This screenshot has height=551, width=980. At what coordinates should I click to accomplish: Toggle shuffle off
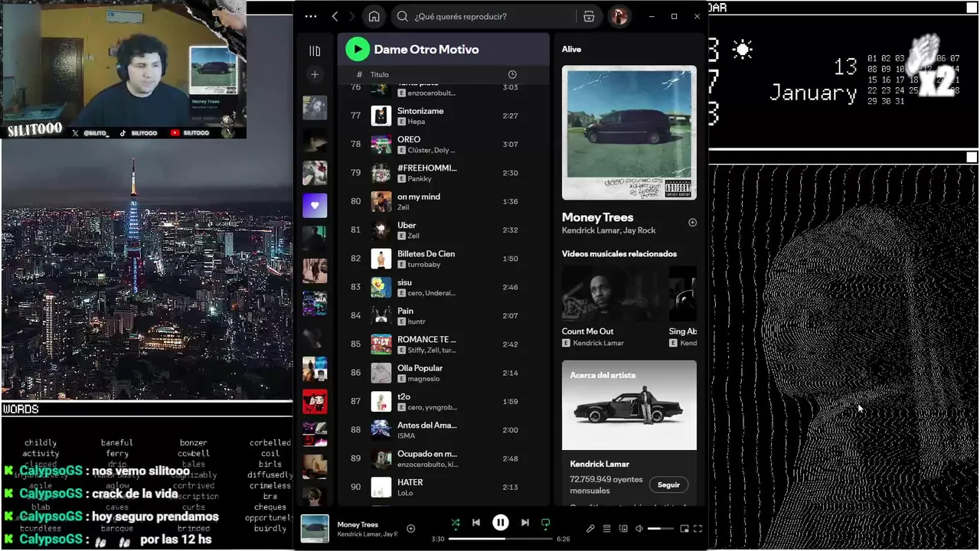[x=456, y=523]
